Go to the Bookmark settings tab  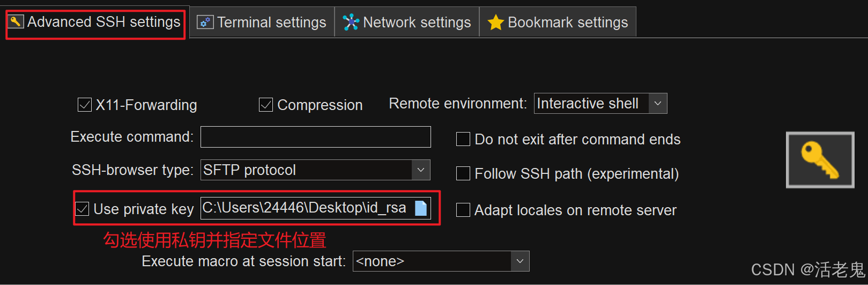pyautogui.click(x=567, y=23)
